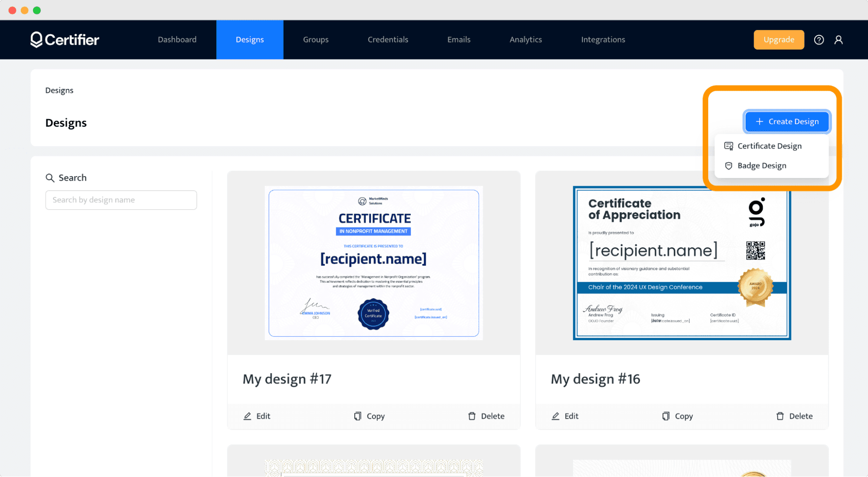Choose Badge Design option
The width and height of the screenshot is (868, 477).
point(761,166)
